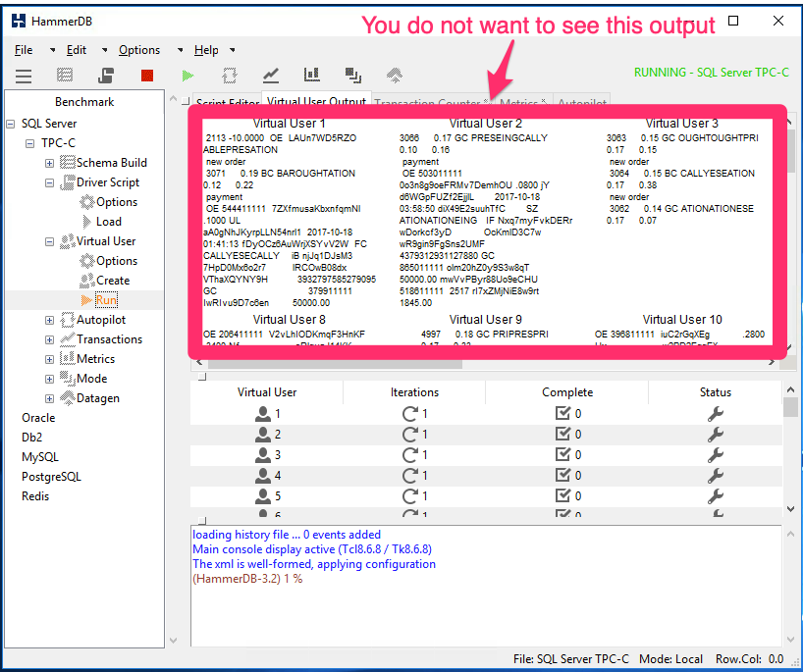The image size is (803, 672).
Task: Click status wrench icon for user 1
Action: [715, 414]
